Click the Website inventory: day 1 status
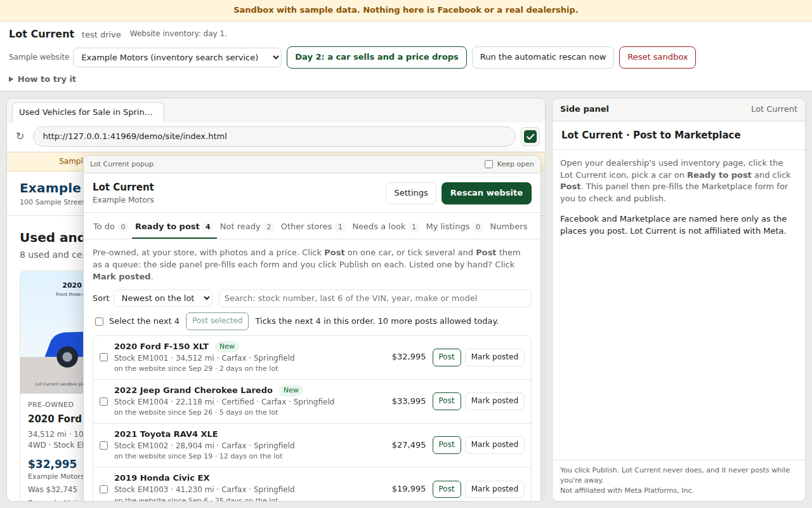Screen dimensions: 812x508 [178, 34]
